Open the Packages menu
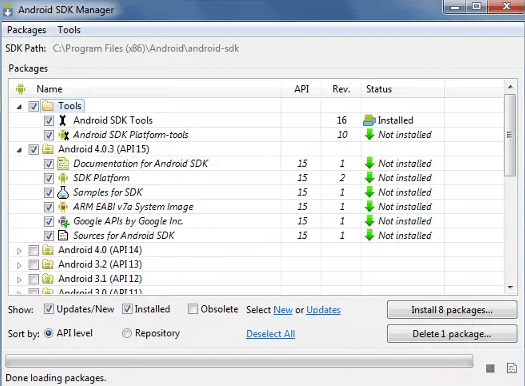The height and width of the screenshot is (386, 525). pos(27,30)
